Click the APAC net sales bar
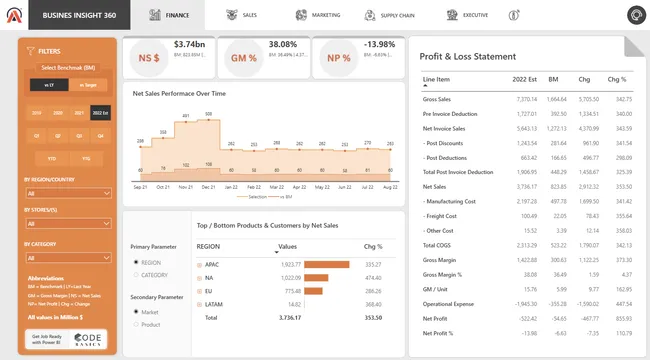 [327, 265]
